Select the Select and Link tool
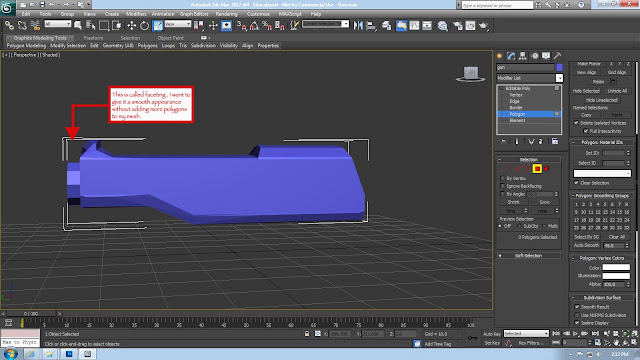 coord(9,26)
